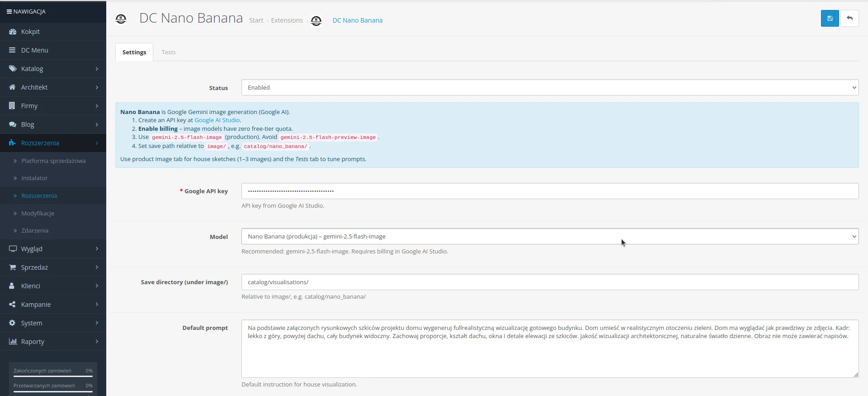Open the Google AI Studio link

[217, 120]
